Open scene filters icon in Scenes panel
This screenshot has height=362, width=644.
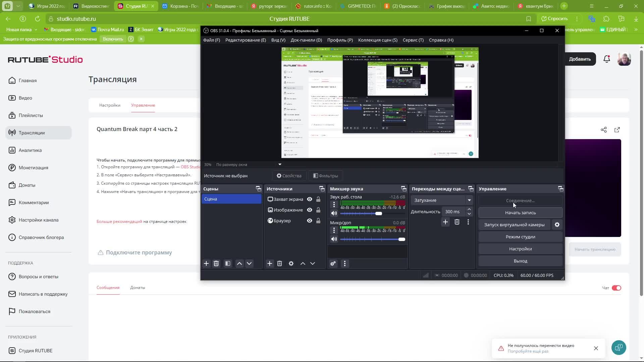pos(228,263)
